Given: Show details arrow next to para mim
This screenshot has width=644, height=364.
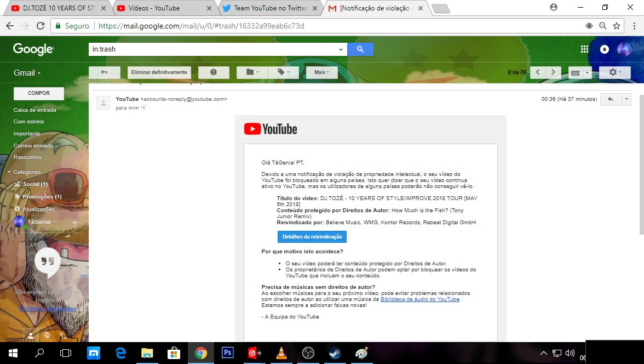Looking at the screenshot, I should (x=143, y=108).
